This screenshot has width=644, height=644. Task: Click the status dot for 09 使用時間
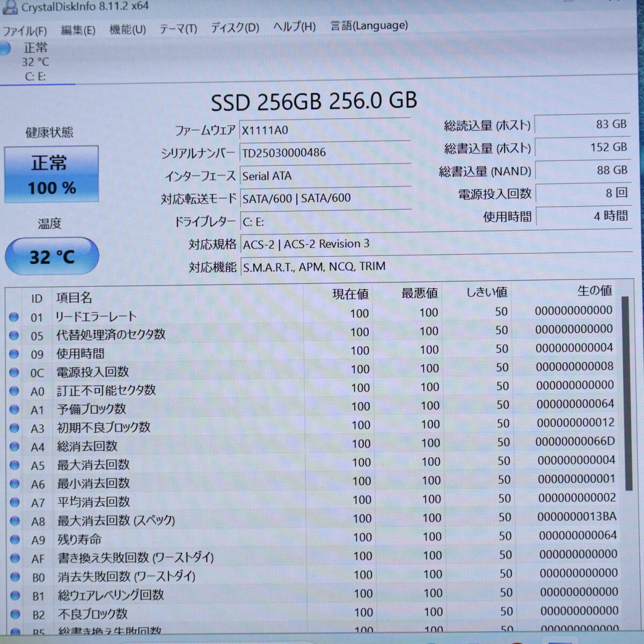click(x=14, y=354)
